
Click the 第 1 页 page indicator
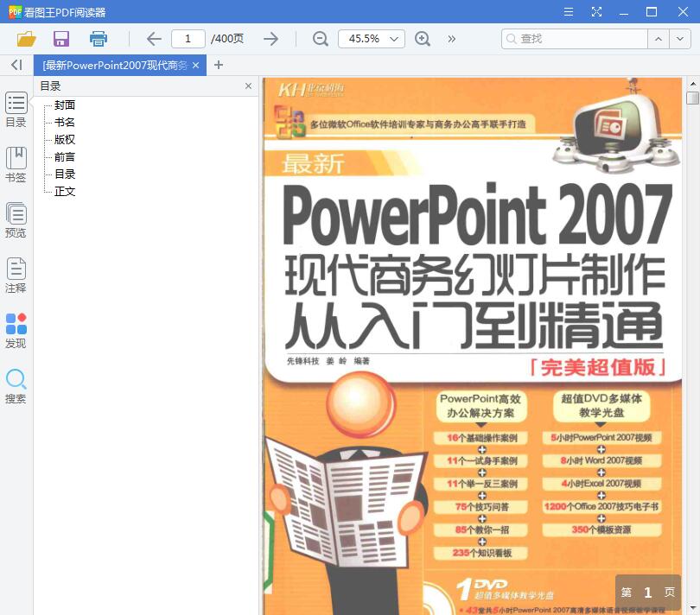(648, 593)
